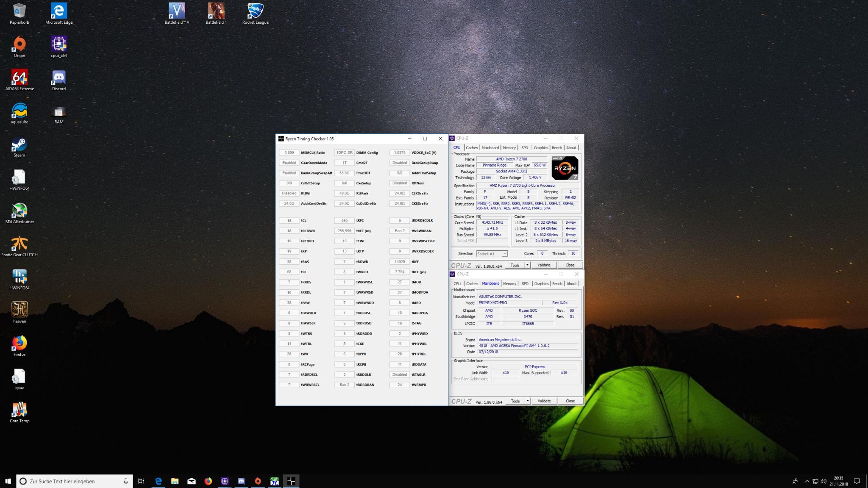Select the upper HWiNFO64 file icon

tap(19, 180)
